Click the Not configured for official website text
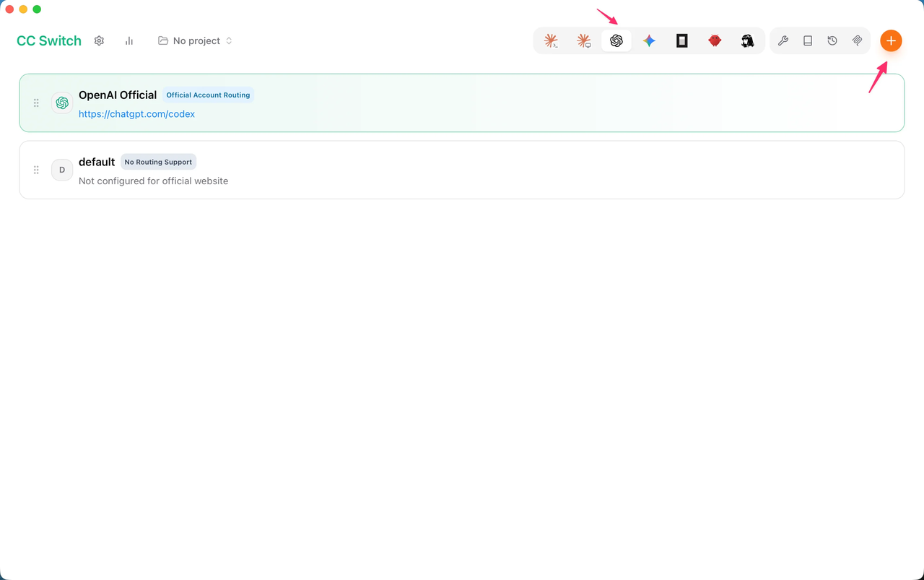Viewport: 924px width, 580px height. (x=153, y=181)
